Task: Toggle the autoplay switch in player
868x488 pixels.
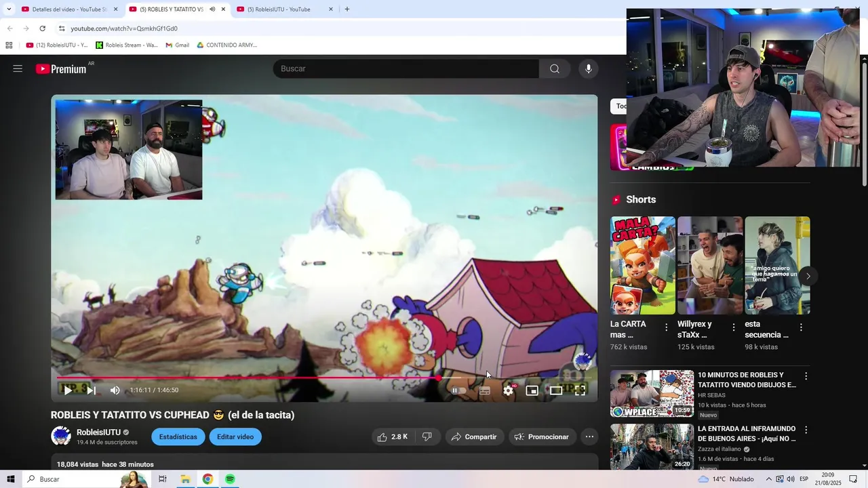Action: (x=459, y=390)
